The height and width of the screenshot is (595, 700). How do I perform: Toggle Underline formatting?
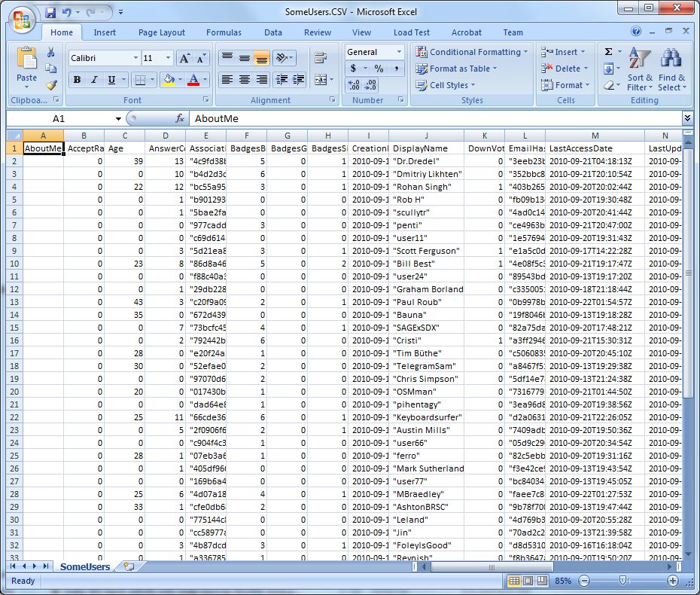point(111,80)
